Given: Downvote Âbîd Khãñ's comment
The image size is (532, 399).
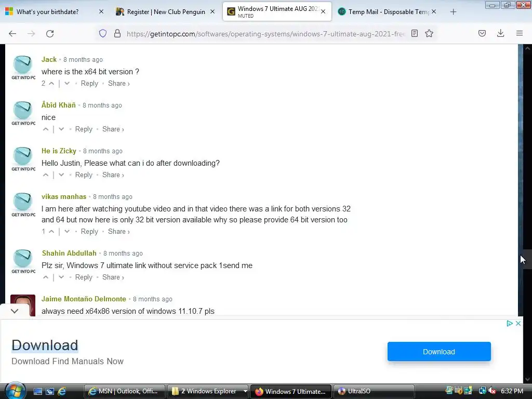Looking at the screenshot, I should coord(61,129).
